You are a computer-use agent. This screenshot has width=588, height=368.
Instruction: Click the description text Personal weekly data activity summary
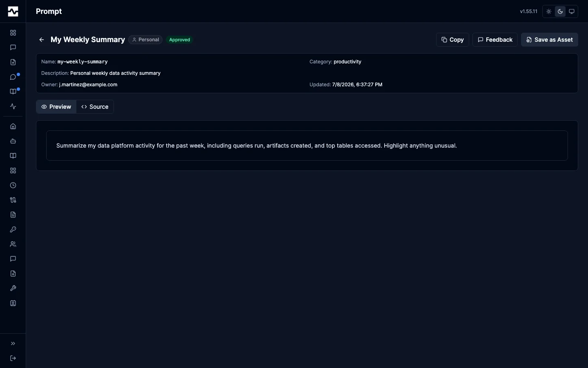(115, 73)
